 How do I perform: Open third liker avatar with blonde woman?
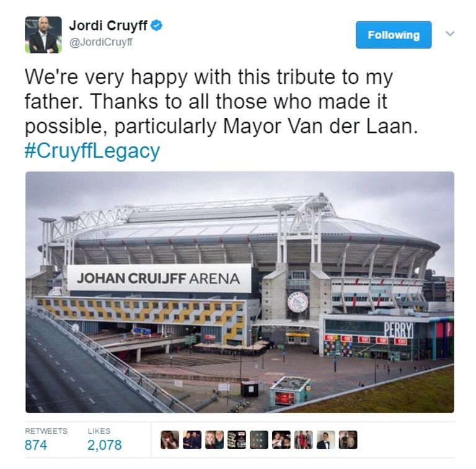(214, 440)
